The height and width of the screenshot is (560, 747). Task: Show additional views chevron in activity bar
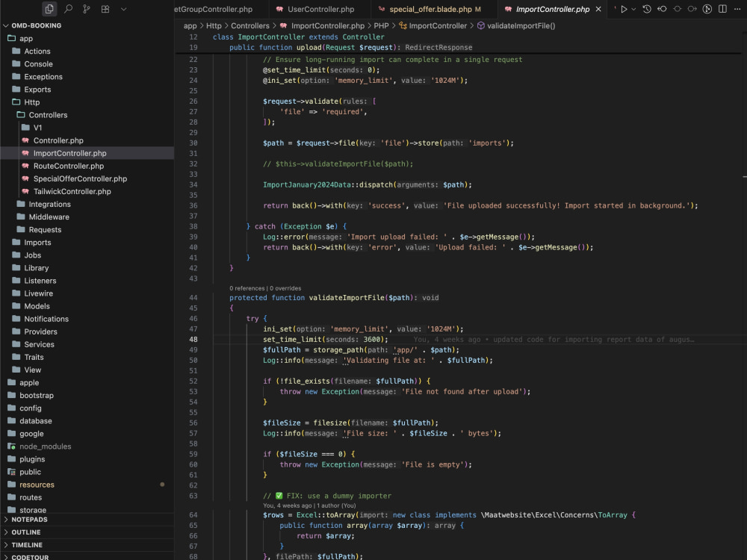(123, 8)
